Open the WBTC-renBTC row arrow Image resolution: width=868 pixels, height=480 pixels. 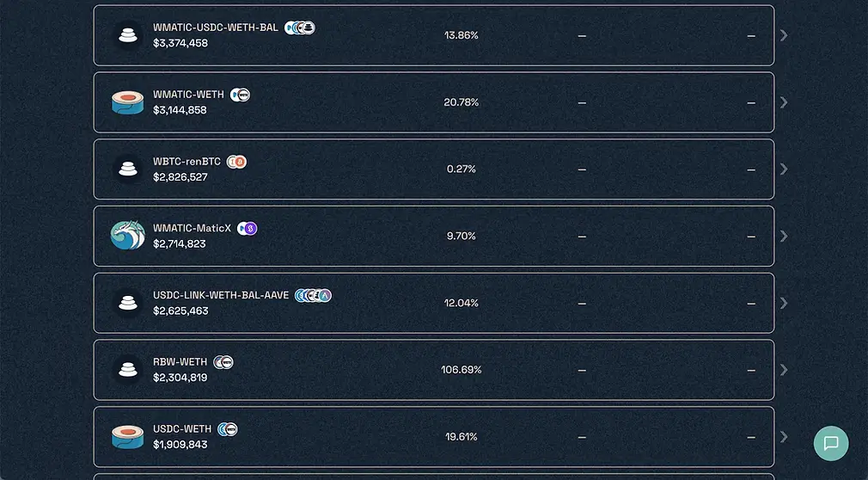click(x=783, y=169)
